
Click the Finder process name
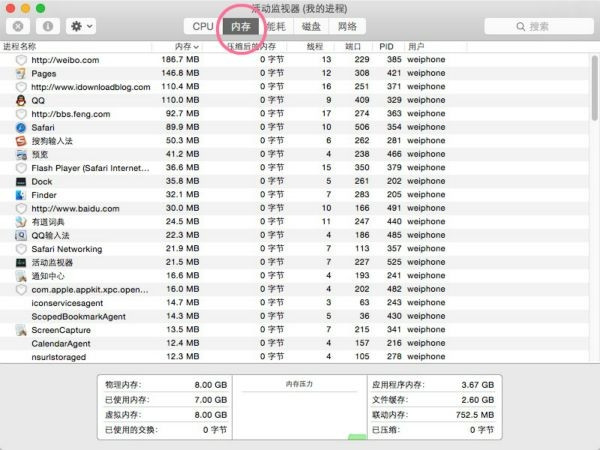coord(44,195)
